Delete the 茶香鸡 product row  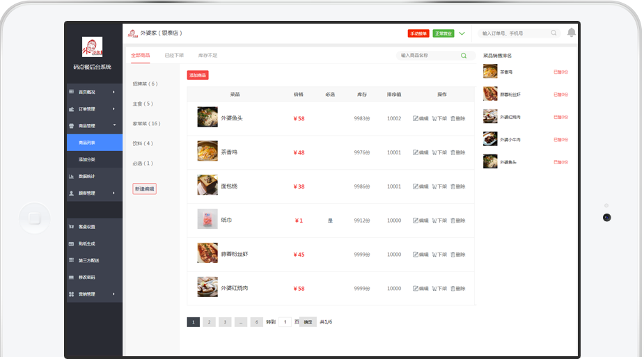click(457, 152)
